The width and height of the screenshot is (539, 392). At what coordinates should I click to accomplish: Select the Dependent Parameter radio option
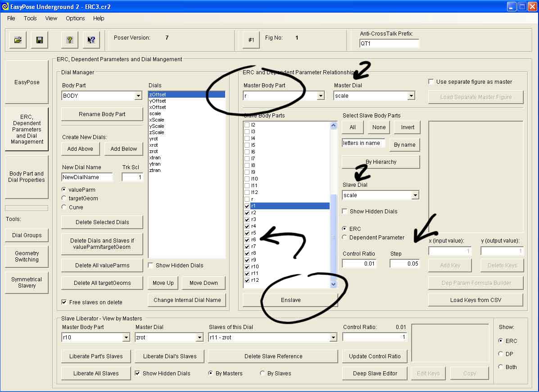[345, 237]
